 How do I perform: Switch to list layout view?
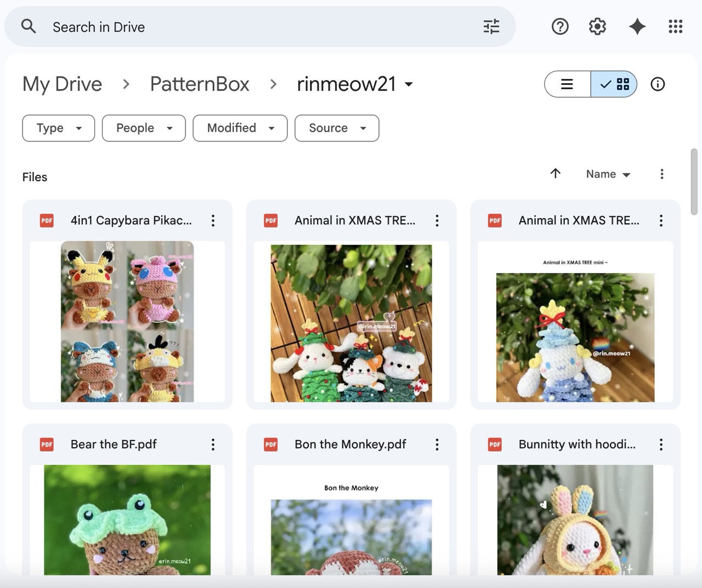[x=567, y=84]
